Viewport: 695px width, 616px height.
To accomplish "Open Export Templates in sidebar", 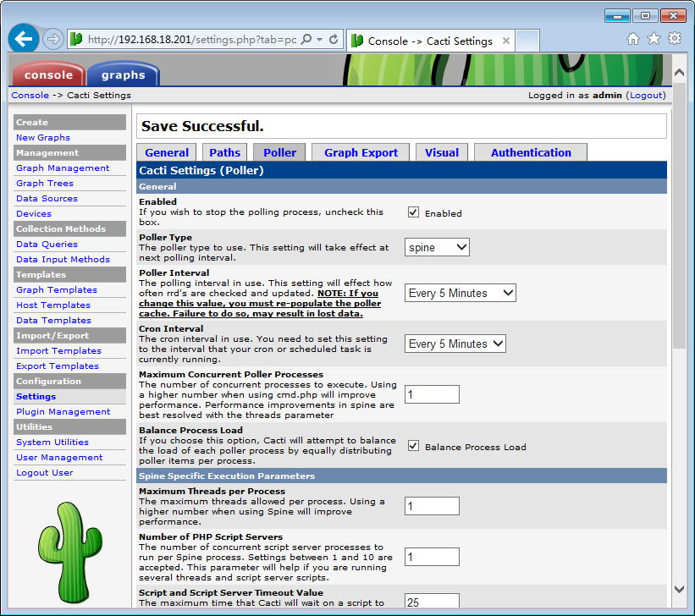I will pos(58,366).
